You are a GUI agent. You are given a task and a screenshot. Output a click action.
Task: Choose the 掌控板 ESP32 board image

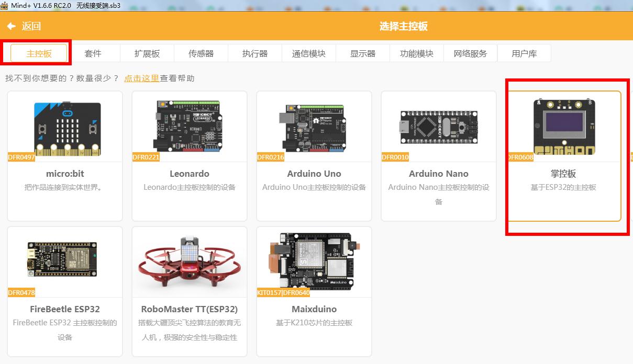click(x=564, y=127)
